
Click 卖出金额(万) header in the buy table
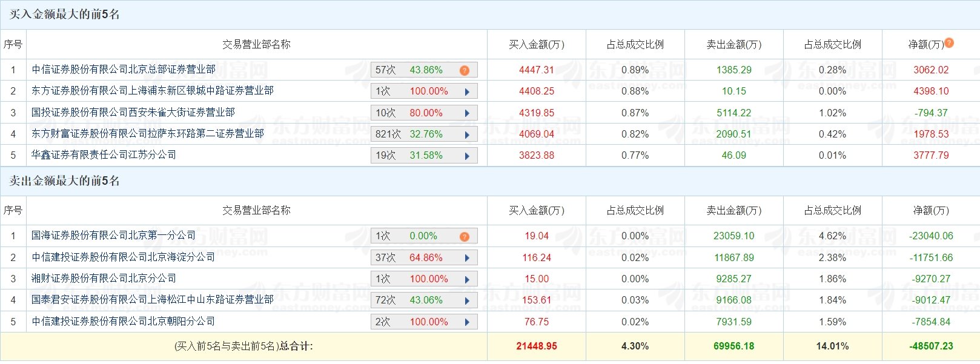point(734,45)
